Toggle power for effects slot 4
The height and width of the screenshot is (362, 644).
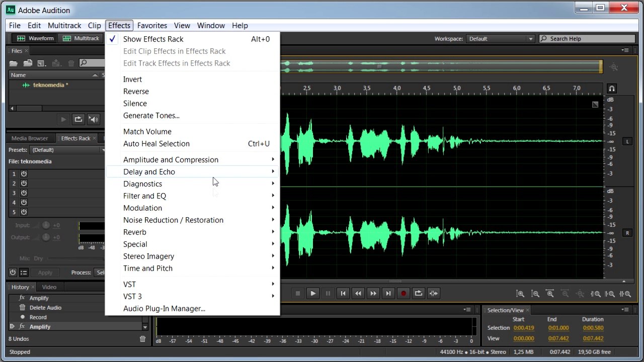click(24, 202)
